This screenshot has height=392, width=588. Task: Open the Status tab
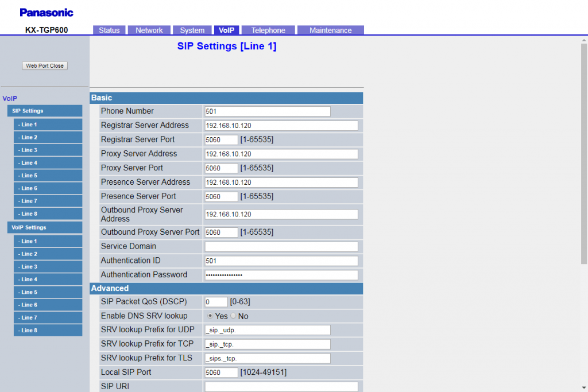(109, 30)
